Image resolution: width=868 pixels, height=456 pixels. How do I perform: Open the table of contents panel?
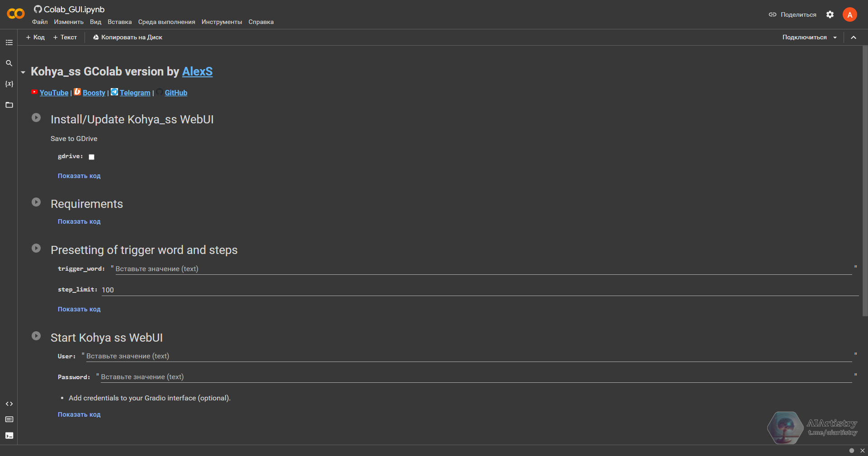(9, 42)
